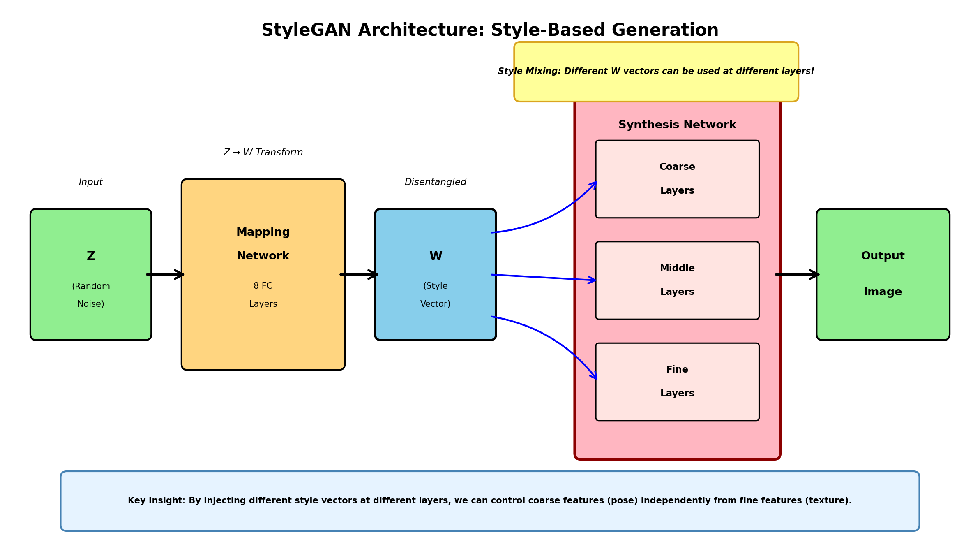Viewport: 980px width, 549px height.
Task: Click the StyleGAN Architecture title text
Action: [490, 30]
